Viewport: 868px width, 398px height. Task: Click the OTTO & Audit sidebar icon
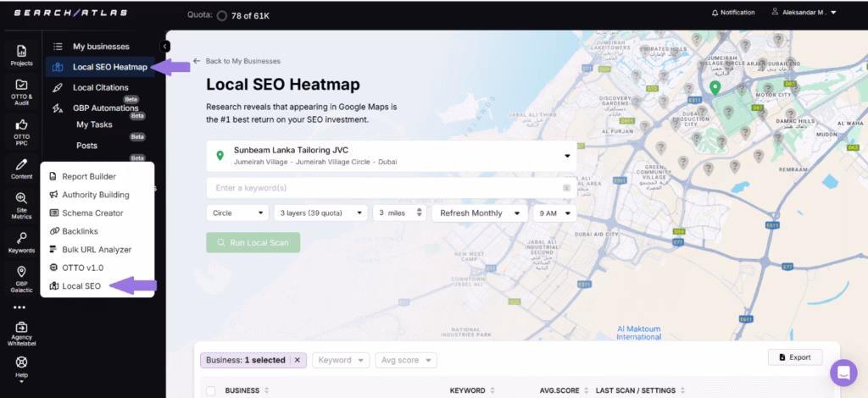coord(21,86)
